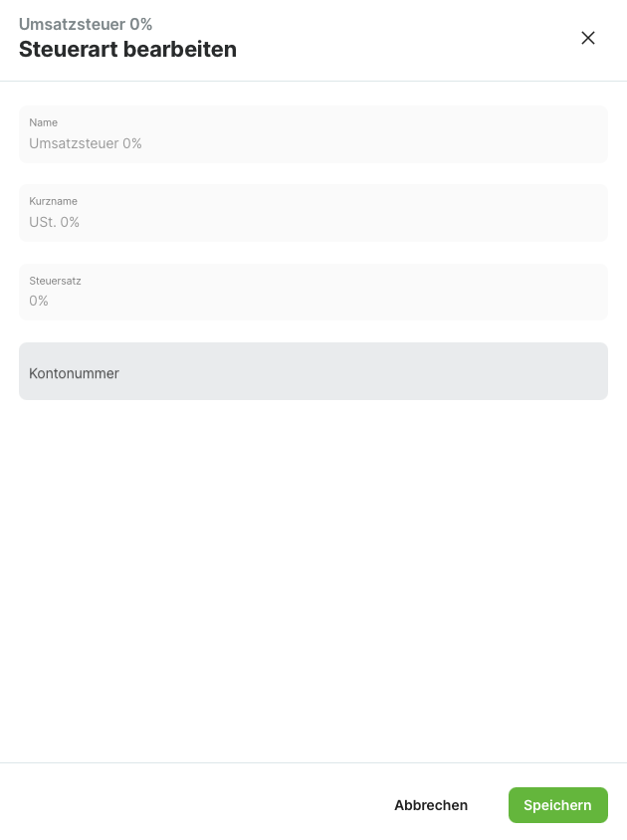Focus the Kontonummer input field
The height and width of the screenshot is (840, 627).
click(x=313, y=372)
